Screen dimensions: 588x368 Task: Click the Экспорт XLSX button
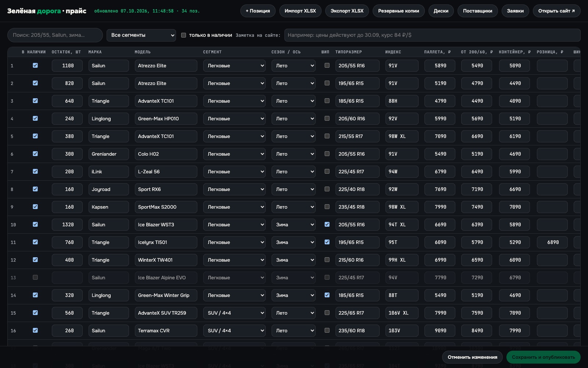[347, 11]
